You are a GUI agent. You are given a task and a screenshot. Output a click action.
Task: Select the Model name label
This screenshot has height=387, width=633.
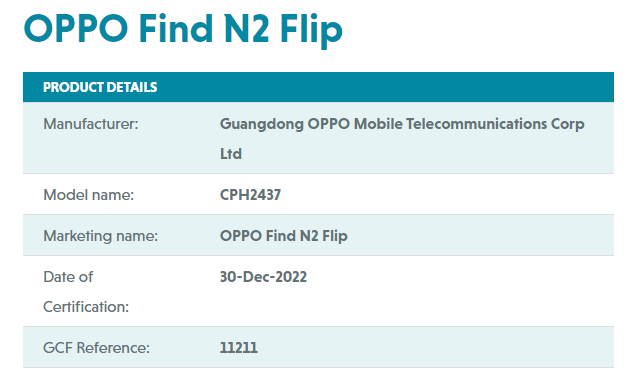coord(88,195)
